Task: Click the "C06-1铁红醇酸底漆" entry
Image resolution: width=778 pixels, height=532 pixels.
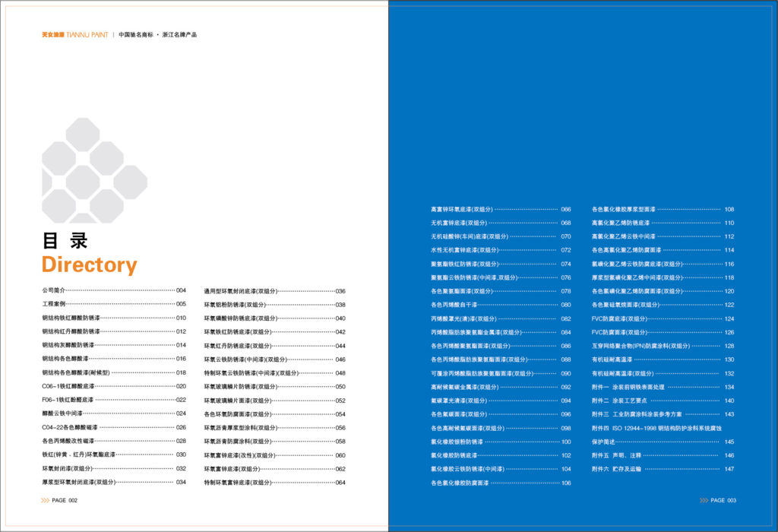Action: click(x=114, y=386)
